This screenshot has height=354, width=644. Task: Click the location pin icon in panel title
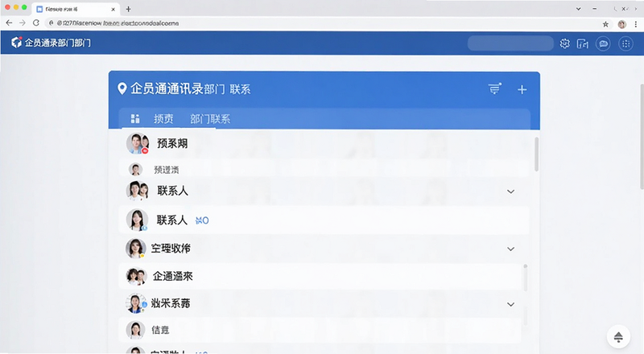click(122, 88)
